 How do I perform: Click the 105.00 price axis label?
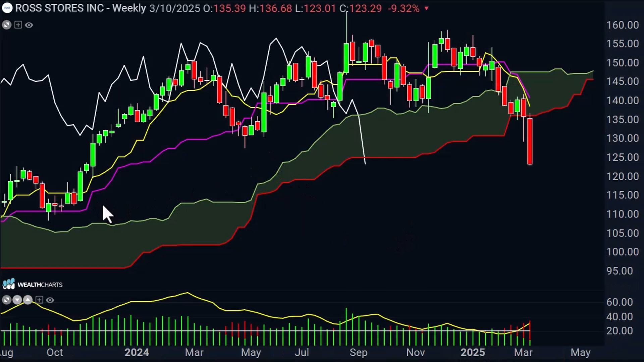(x=623, y=233)
